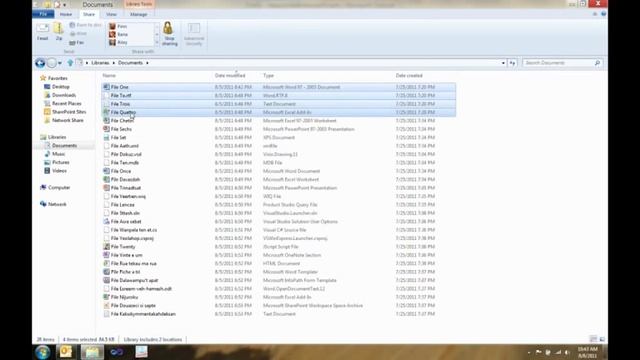This screenshot has width=640, height=360.
Task: Click the help icon at ribbon right
Action: click(604, 14)
